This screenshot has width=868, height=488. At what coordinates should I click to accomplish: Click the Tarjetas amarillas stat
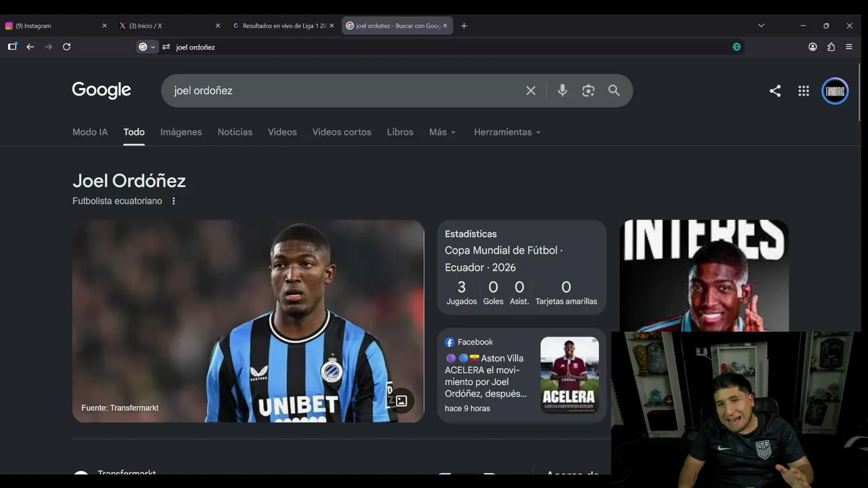[x=566, y=293]
